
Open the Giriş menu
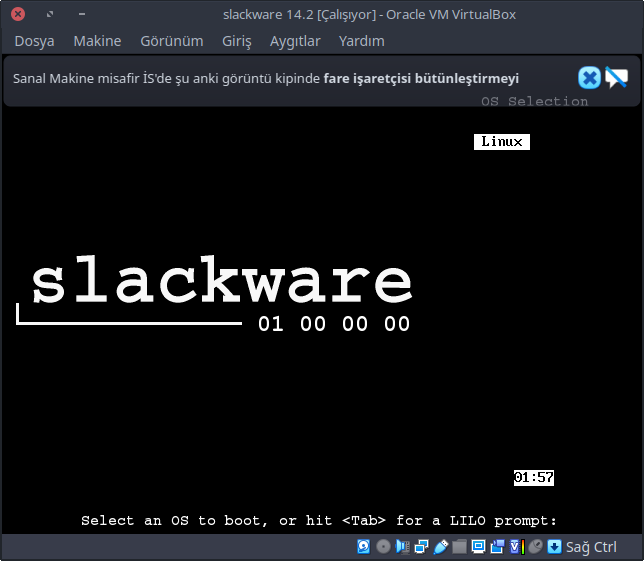237,41
